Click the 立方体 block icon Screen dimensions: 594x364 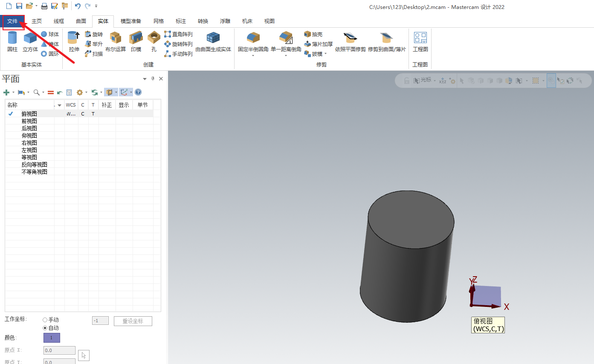click(x=30, y=42)
